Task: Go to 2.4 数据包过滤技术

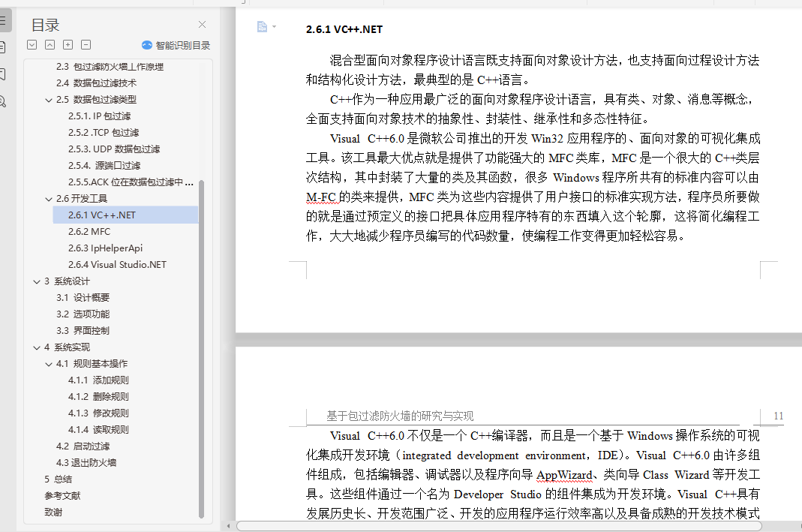Action: pos(96,83)
